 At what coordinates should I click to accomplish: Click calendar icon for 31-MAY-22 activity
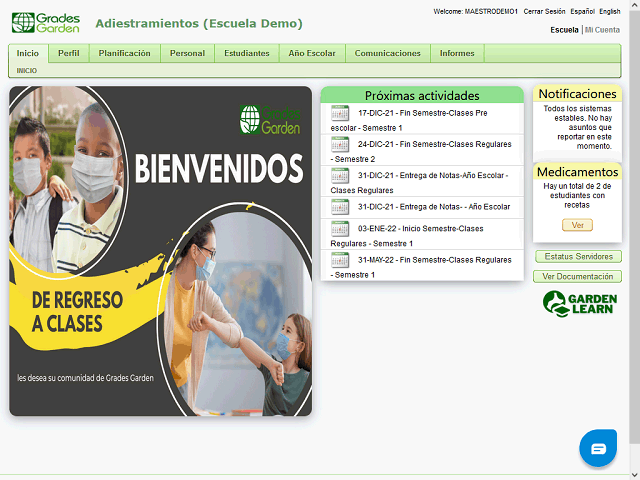340,260
